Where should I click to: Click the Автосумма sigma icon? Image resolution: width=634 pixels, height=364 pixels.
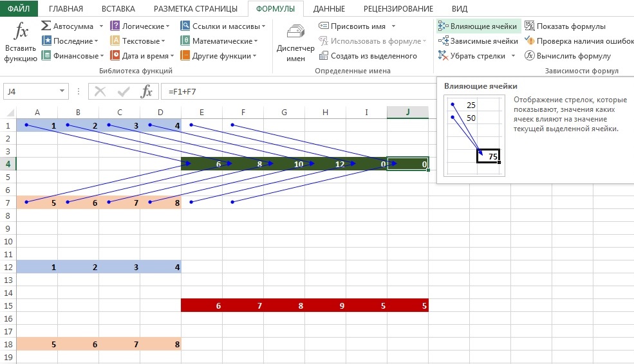point(47,26)
